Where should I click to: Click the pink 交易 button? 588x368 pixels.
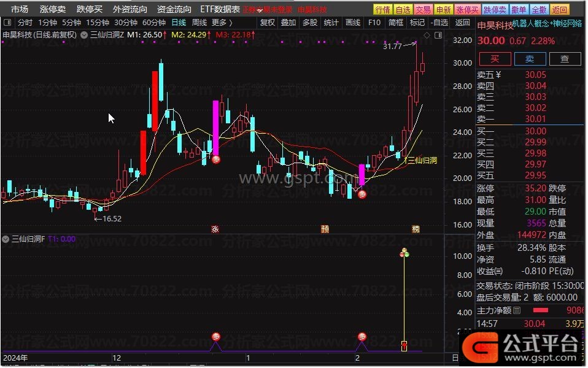[424, 9]
